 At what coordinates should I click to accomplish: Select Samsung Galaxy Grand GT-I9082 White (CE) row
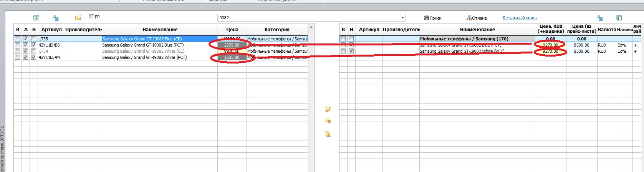pos(160,51)
